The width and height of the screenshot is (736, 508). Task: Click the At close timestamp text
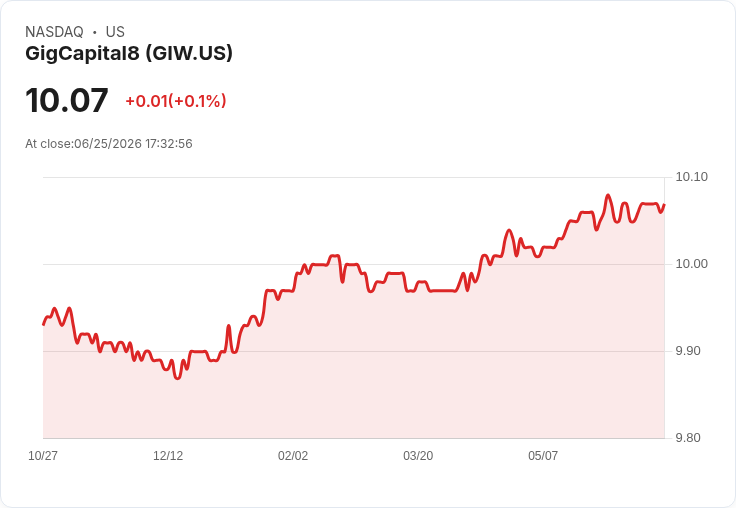pyautogui.click(x=109, y=144)
